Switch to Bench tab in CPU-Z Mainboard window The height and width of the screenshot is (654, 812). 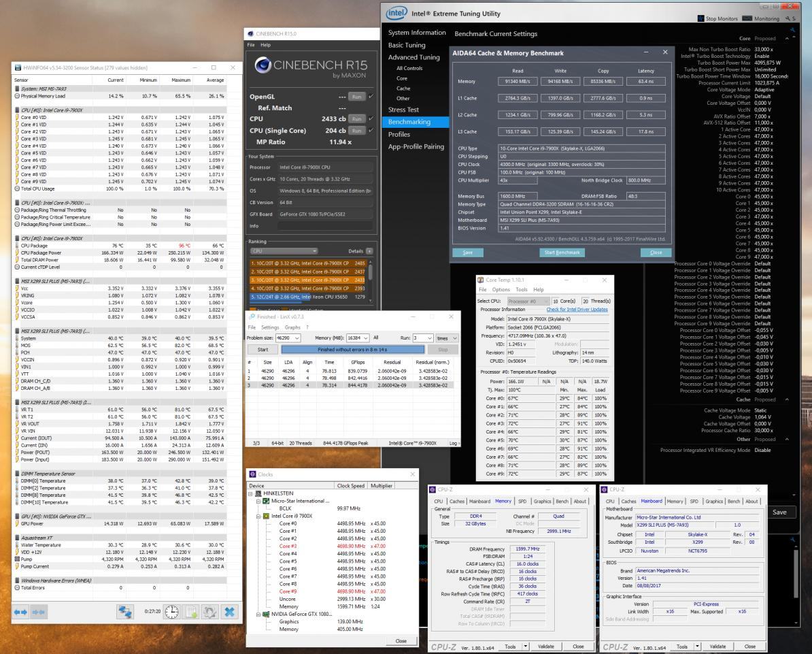pos(734,501)
